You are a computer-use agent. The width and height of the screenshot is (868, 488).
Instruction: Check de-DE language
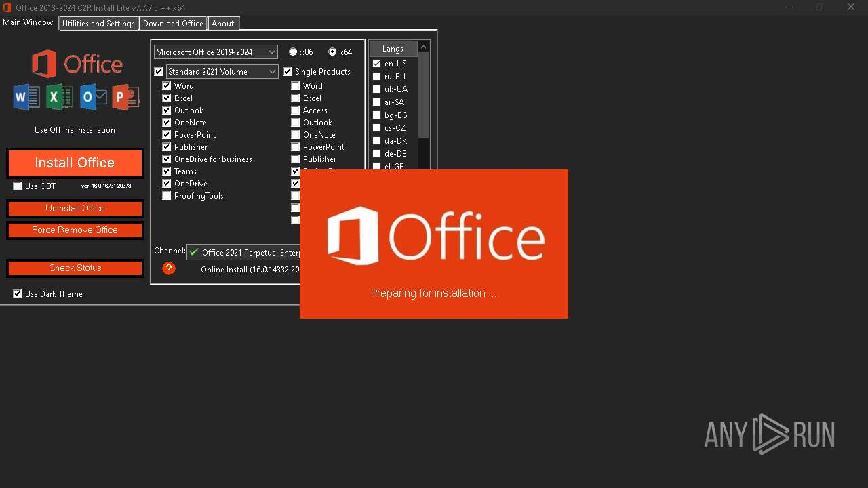tap(377, 154)
